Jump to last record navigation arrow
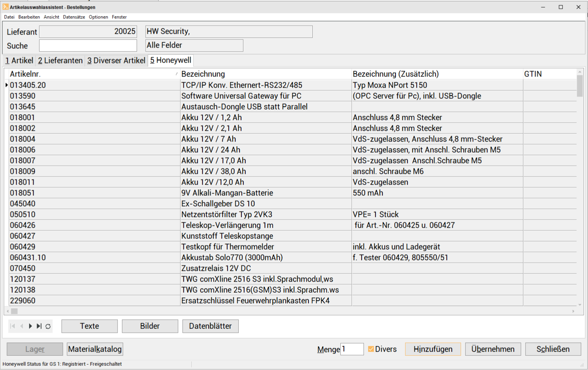 [39, 326]
